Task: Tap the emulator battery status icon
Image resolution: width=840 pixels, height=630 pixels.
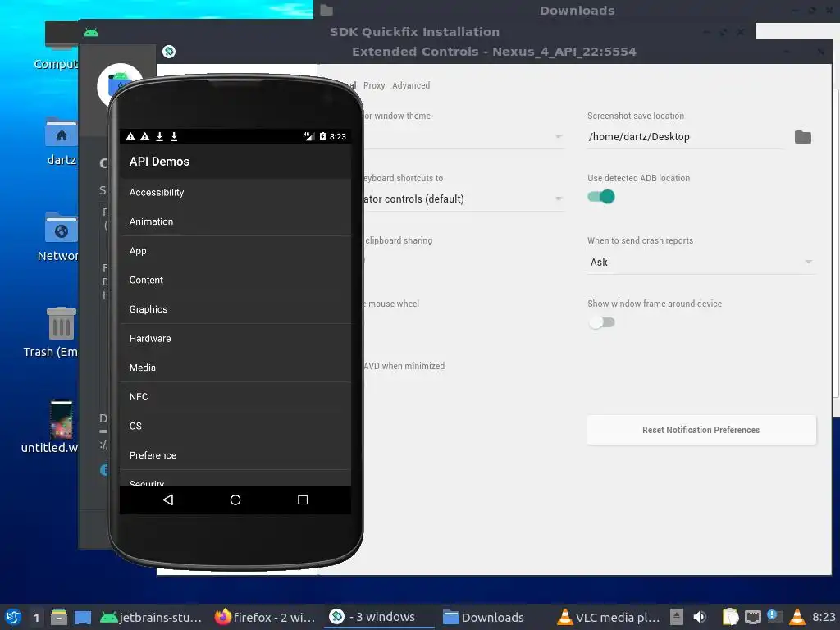Action: coord(322,137)
